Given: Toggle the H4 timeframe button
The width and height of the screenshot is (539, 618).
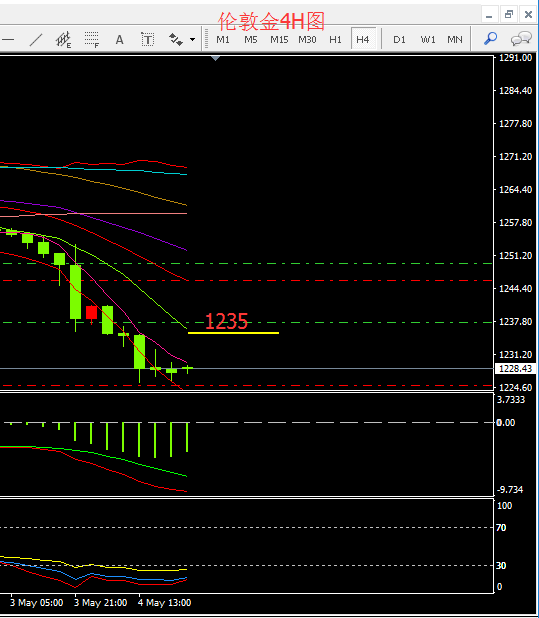Looking at the screenshot, I should [x=363, y=39].
